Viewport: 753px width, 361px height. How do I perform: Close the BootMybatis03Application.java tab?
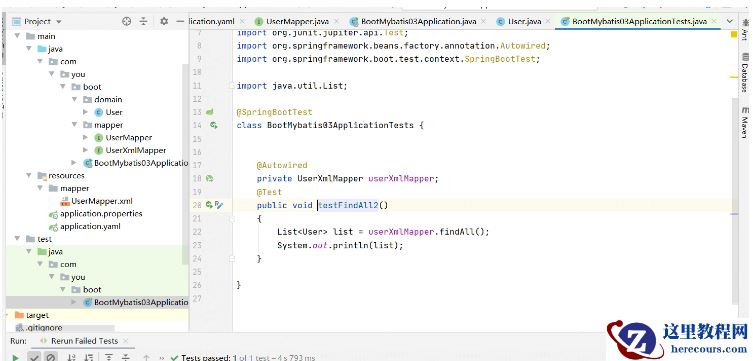click(483, 22)
